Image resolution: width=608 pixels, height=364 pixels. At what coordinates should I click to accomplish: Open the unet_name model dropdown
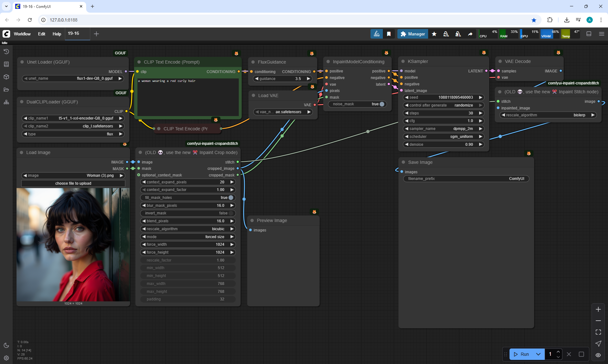click(73, 78)
